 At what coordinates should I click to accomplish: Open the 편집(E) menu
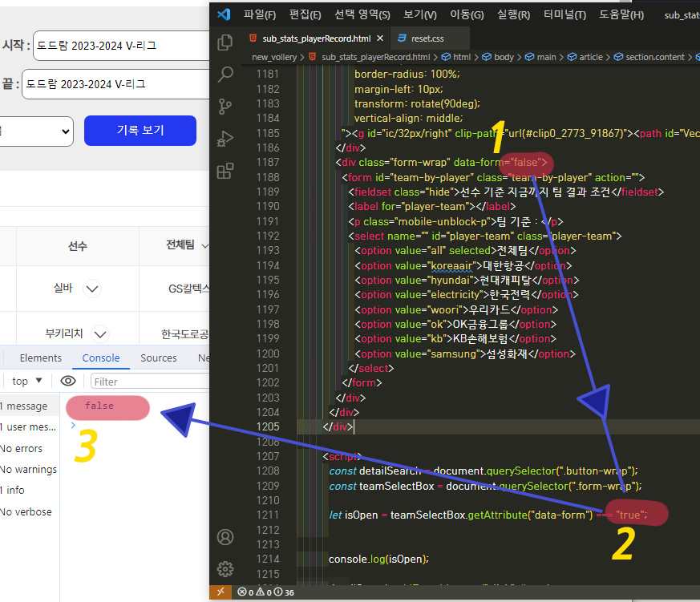(x=305, y=14)
